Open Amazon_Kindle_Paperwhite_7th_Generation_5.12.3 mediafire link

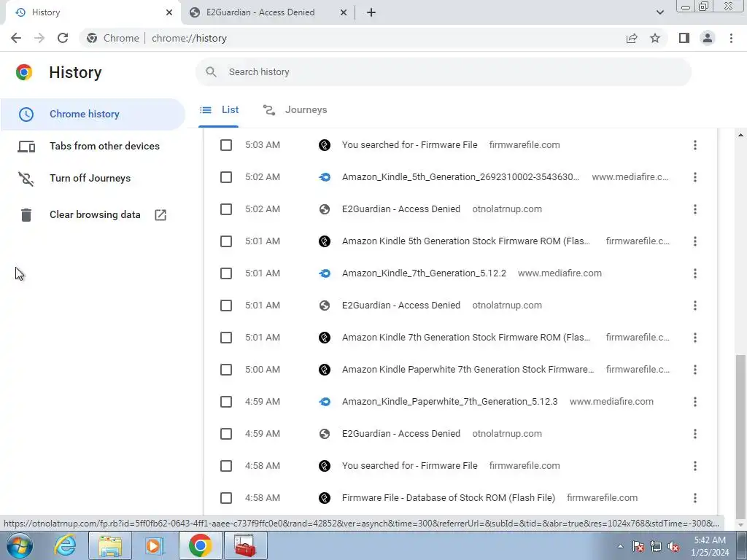[449, 402]
